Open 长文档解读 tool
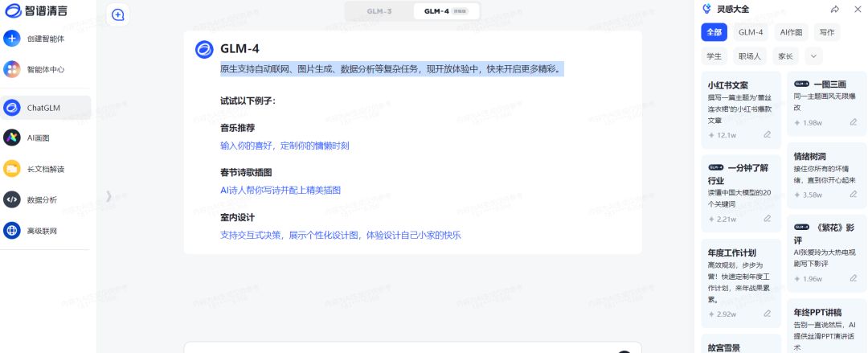 pos(45,169)
